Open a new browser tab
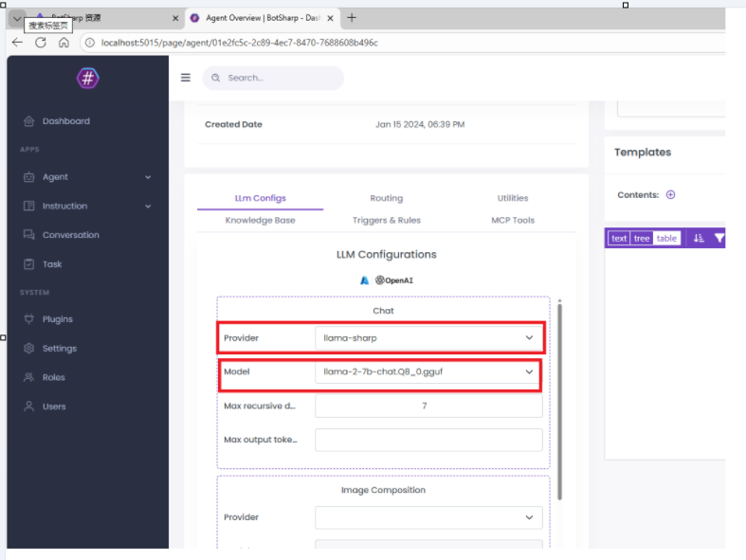Image resolution: width=746 pixels, height=560 pixels. click(x=352, y=18)
